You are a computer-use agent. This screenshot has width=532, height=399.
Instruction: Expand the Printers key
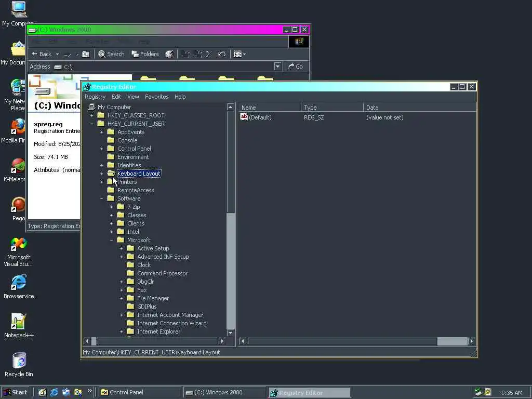coord(101,182)
